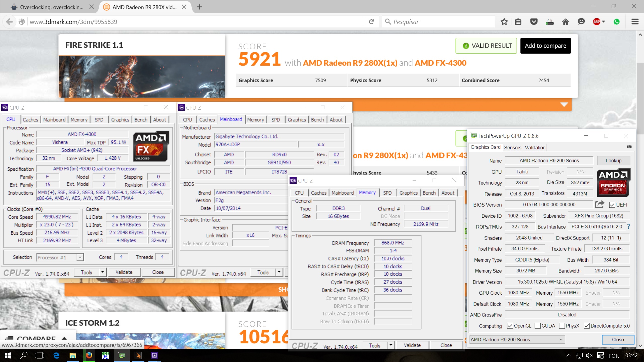Screen dimensions: 644x362
Task: Open Bench tab in Mainboard CPU-Z window
Action: tap(317, 120)
